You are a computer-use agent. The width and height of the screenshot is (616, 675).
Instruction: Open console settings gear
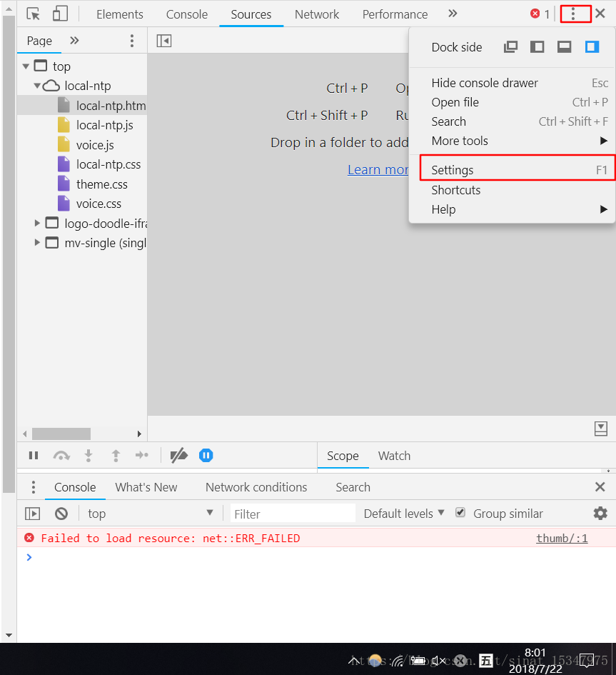click(600, 513)
